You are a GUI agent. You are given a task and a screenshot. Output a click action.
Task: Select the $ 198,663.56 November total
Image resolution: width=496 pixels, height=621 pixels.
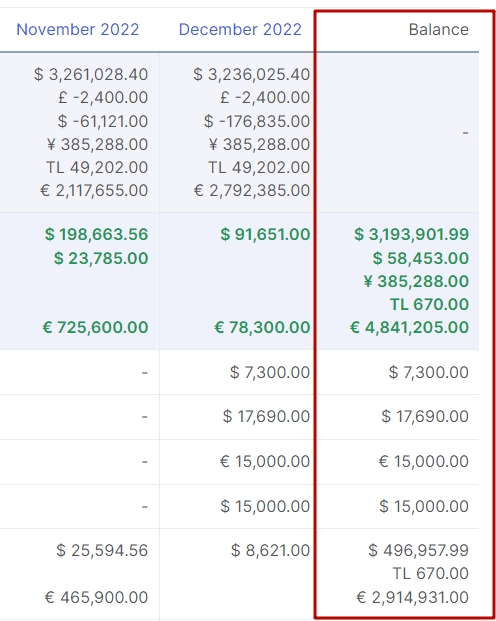[96, 234]
